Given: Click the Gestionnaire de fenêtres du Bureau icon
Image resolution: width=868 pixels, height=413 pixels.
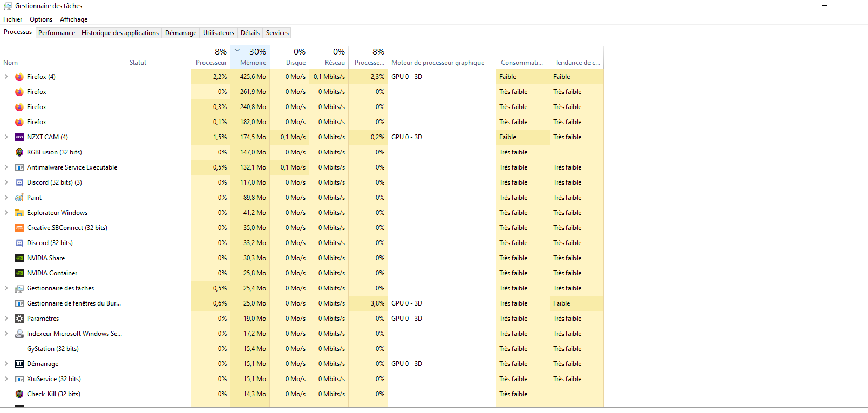Looking at the screenshot, I should (19, 303).
